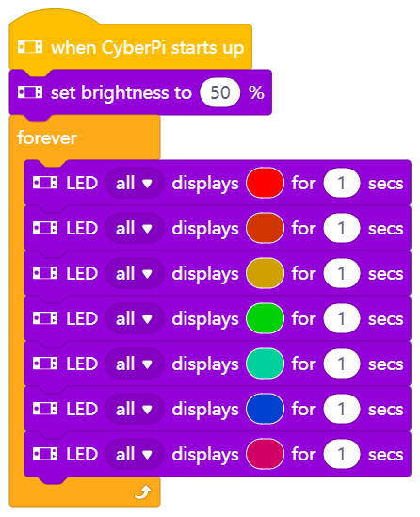Click the CyberPi icon on the green LED block
420x517 pixels.
(x=45, y=318)
